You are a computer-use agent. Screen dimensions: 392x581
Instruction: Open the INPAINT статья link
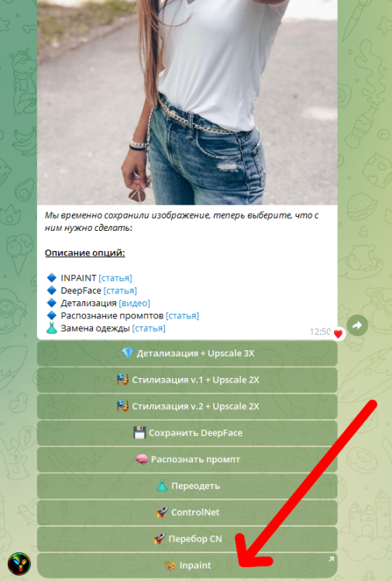(x=115, y=278)
